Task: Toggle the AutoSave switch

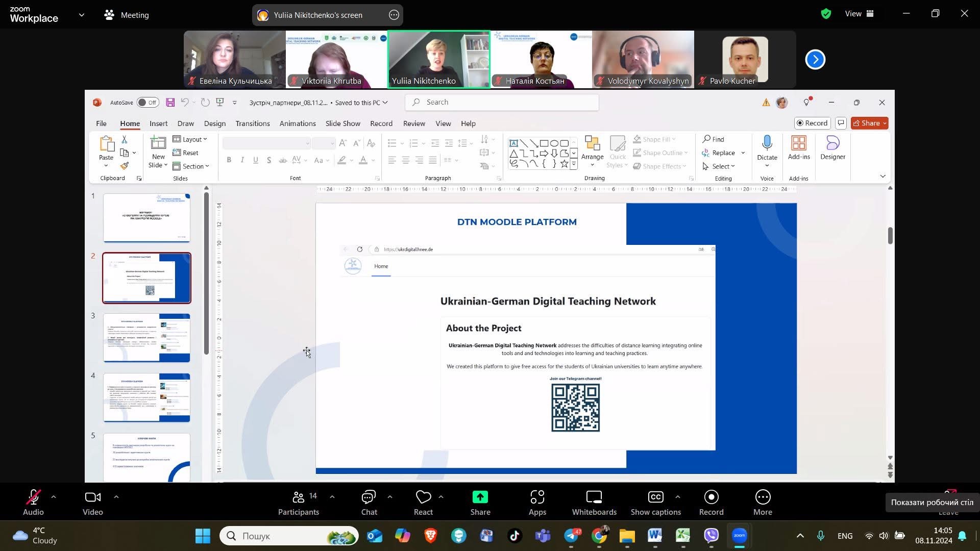Action: click(148, 103)
